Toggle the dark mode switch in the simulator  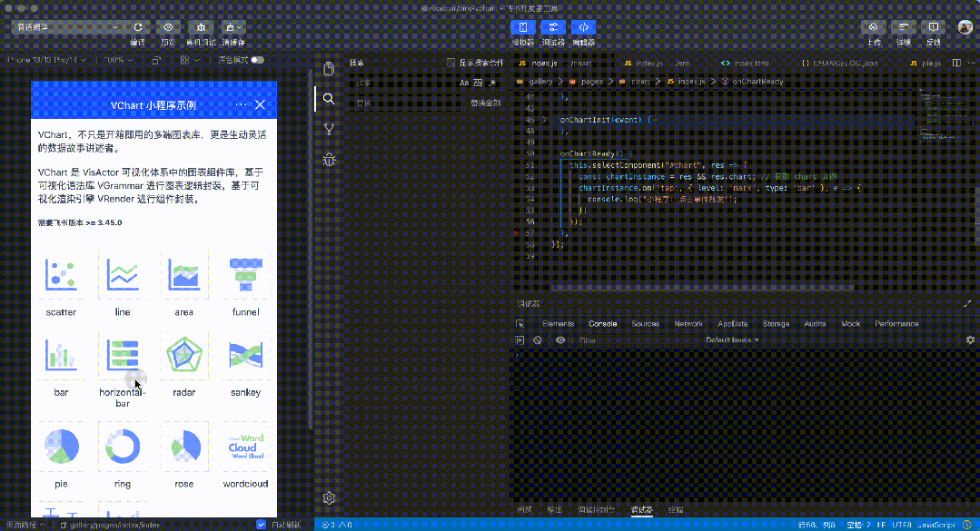coord(258,60)
